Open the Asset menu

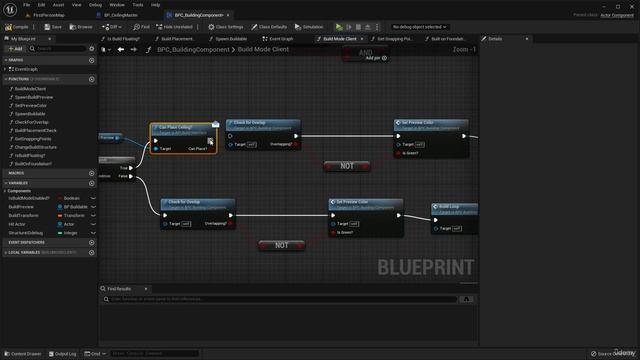coord(58,5)
